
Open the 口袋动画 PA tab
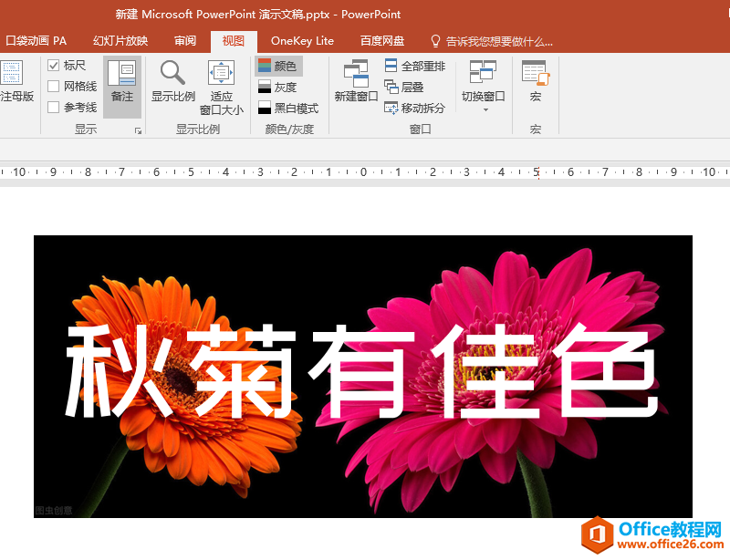point(35,41)
